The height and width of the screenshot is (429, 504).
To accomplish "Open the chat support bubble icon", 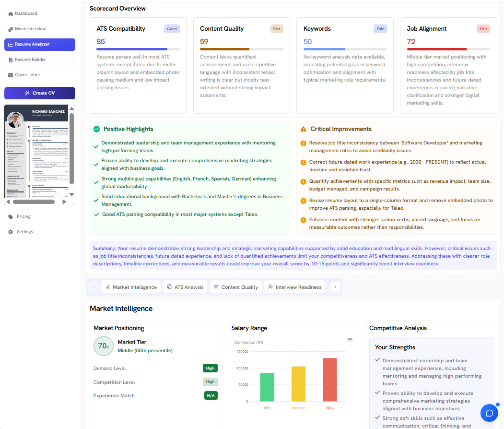I will [x=489, y=413].
